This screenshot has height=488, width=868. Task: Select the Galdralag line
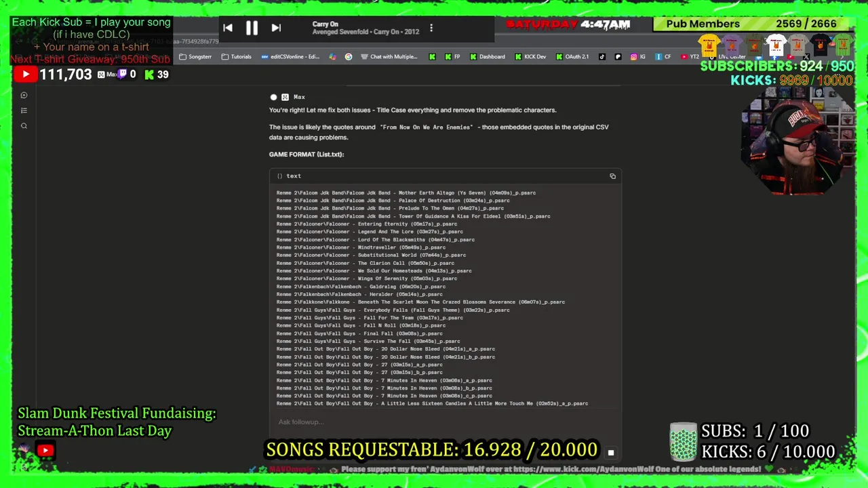(361, 286)
